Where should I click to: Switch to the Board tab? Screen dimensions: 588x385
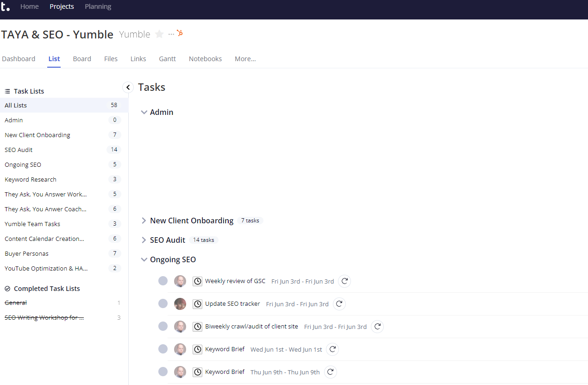coord(82,59)
